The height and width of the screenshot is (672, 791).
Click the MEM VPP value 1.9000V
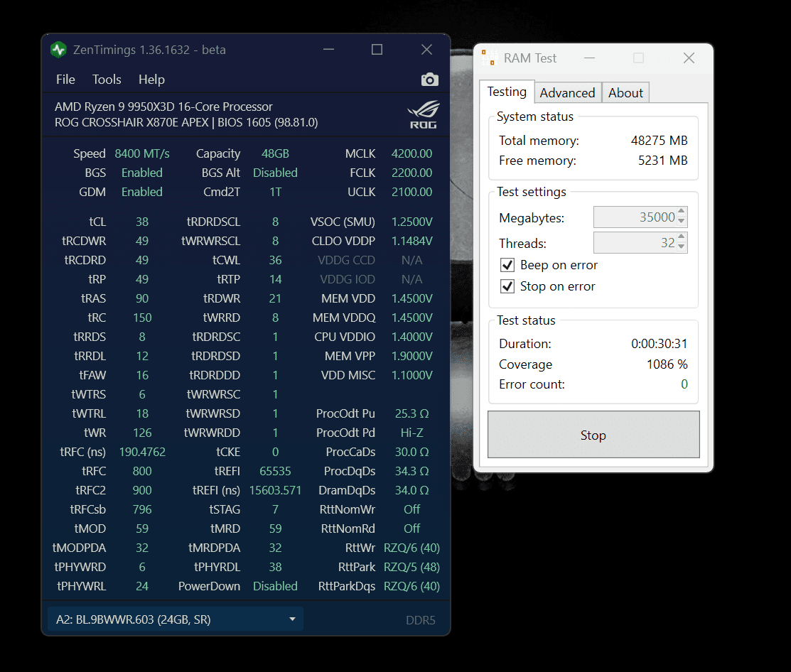click(411, 356)
